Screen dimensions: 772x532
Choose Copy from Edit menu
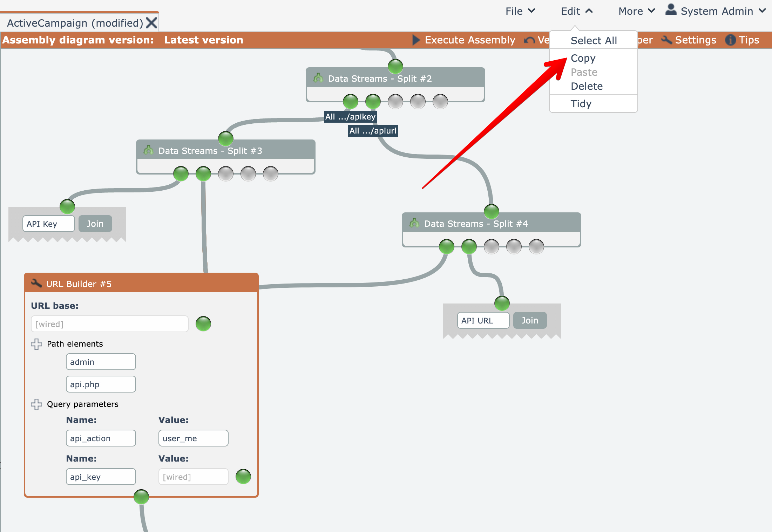click(583, 58)
